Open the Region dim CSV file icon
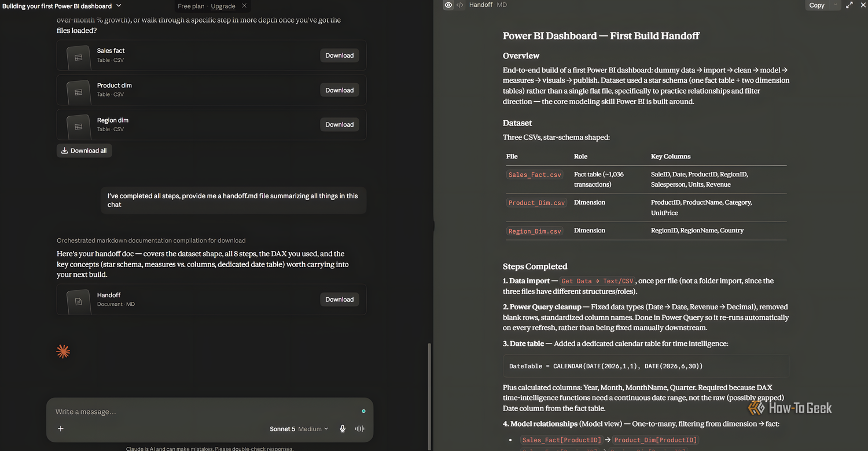This screenshot has width=868, height=451. (x=78, y=126)
